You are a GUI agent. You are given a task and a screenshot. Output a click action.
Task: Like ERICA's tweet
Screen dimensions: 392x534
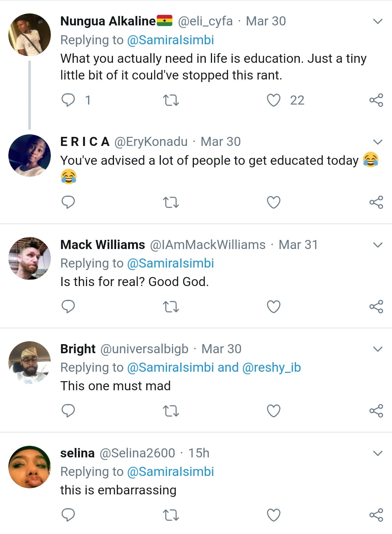pos(274,202)
